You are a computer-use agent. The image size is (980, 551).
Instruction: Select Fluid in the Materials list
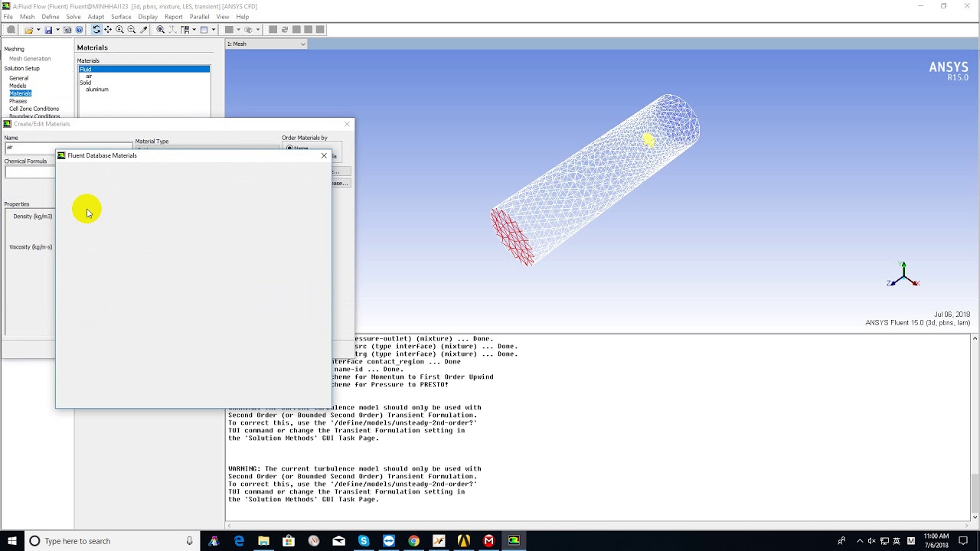(x=143, y=69)
